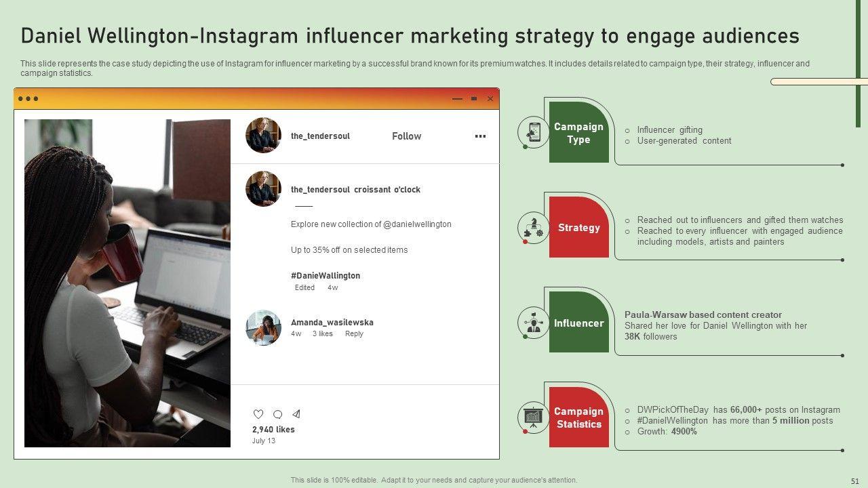
Task: Click the Follow button
Action: click(407, 136)
